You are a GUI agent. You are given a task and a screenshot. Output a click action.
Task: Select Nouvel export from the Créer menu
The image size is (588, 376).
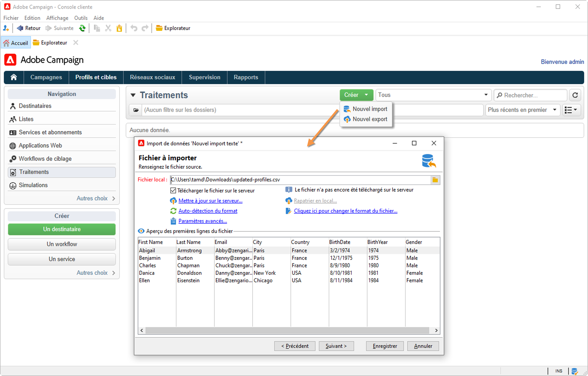coord(370,119)
